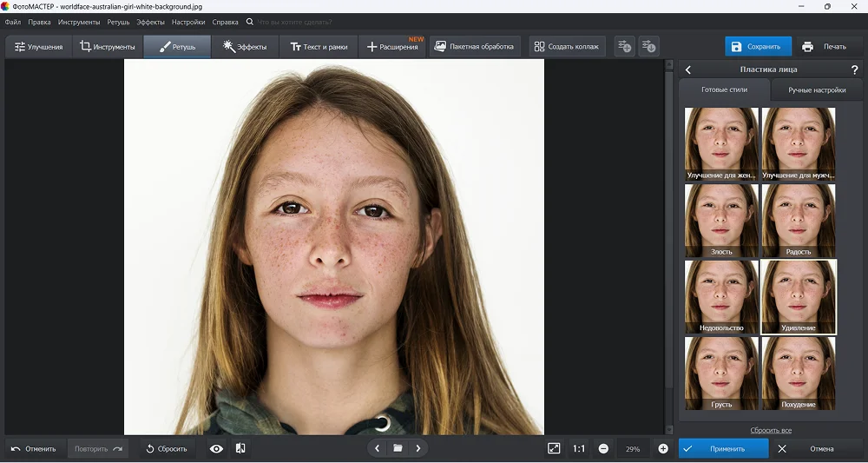Click Создать коллаж button
868x463 pixels.
click(567, 47)
